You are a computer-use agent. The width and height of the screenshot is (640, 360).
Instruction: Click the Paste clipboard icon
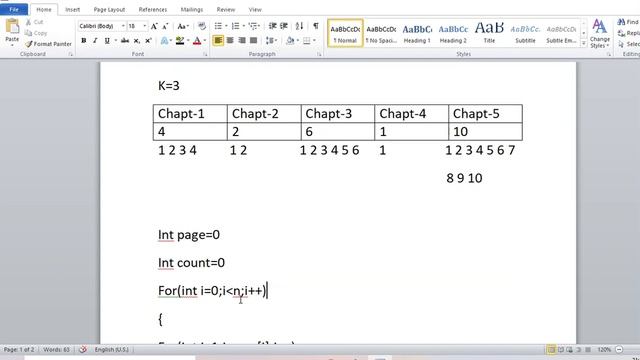click(x=12, y=27)
